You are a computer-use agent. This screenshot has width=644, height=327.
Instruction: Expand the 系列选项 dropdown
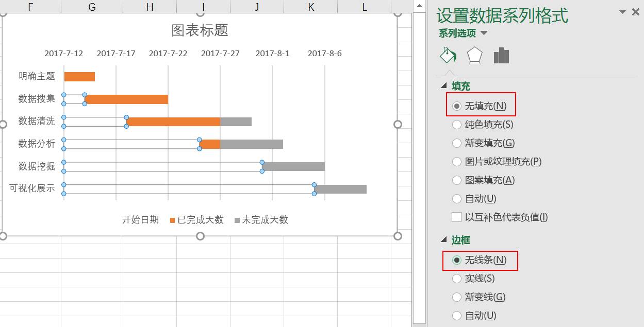[x=484, y=33]
